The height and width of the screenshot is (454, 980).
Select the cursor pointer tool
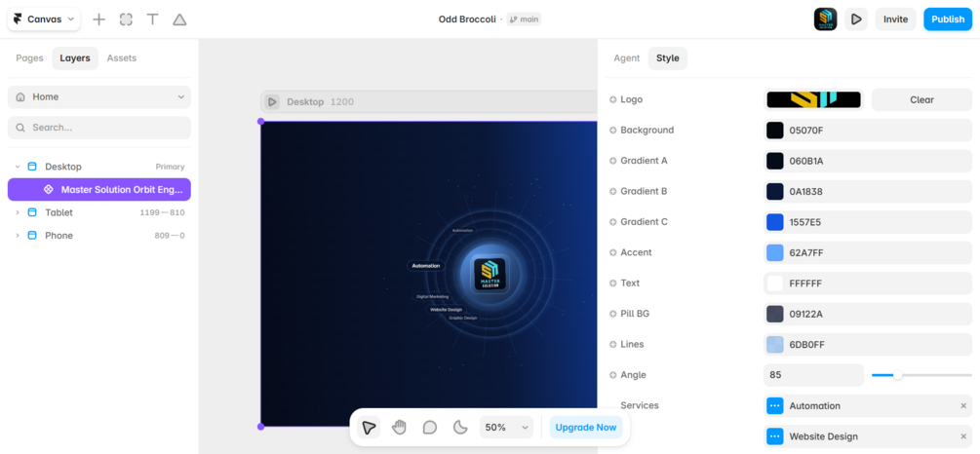tap(369, 427)
